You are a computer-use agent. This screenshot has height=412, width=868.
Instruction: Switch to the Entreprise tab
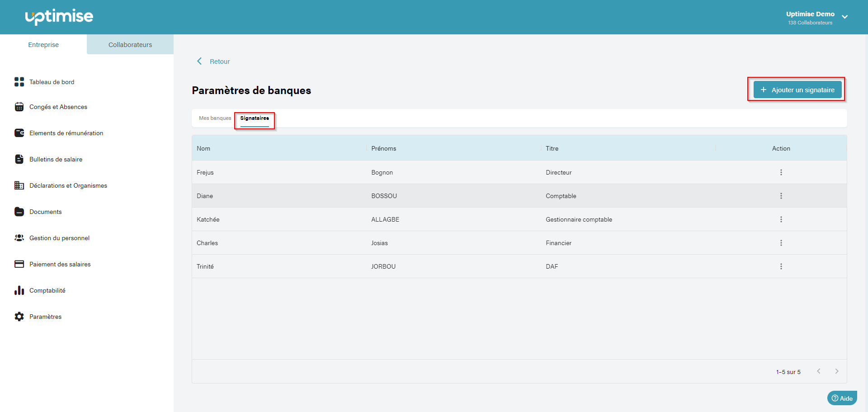pyautogui.click(x=43, y=44)
